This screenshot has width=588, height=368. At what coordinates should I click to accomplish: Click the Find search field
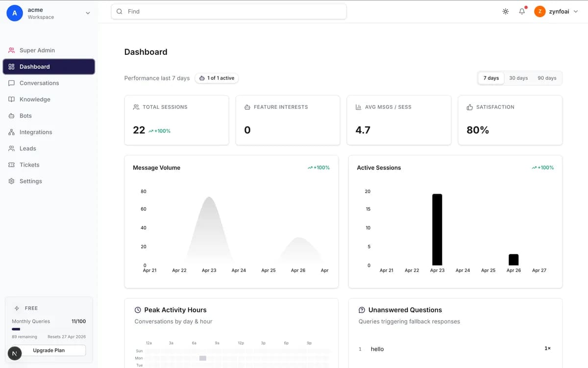pos(229,11)
